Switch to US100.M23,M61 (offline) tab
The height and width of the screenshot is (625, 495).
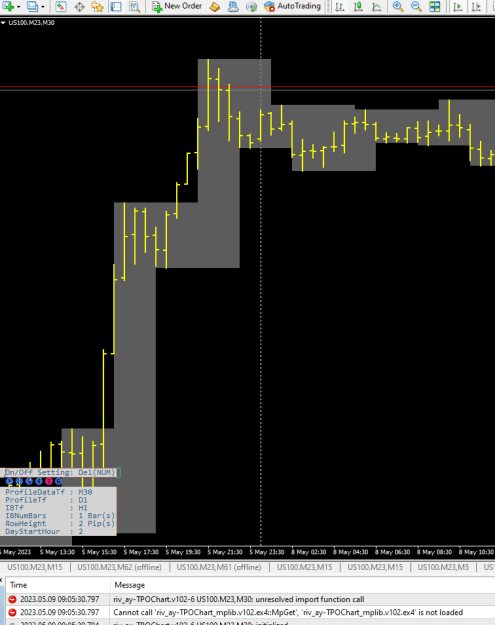[219, 567]
